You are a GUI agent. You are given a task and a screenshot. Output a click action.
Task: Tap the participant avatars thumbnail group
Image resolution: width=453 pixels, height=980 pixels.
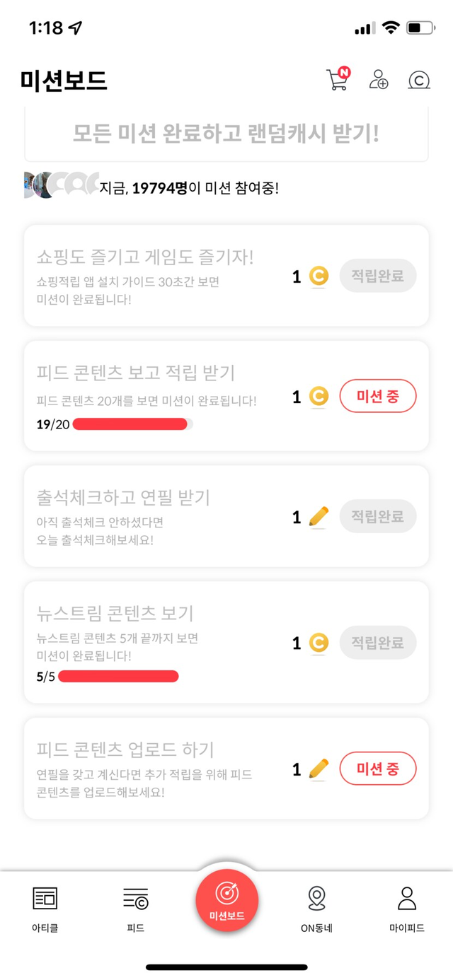[61, 185]
